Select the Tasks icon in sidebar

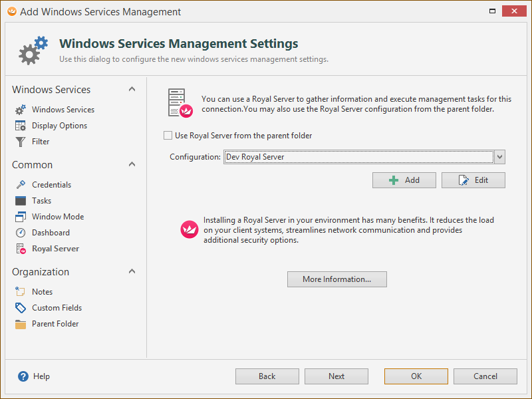(21, 201)
